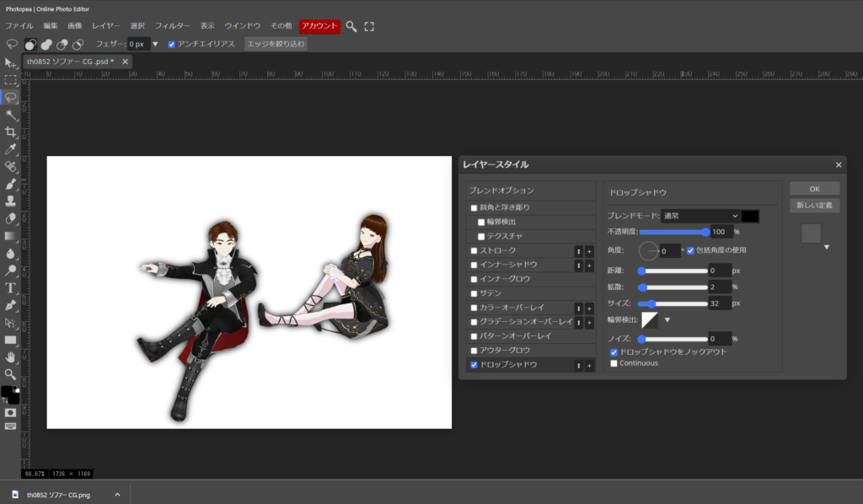This screenshot has height=504, width=863.
Task: Select the Type tool
Action: 10,288
